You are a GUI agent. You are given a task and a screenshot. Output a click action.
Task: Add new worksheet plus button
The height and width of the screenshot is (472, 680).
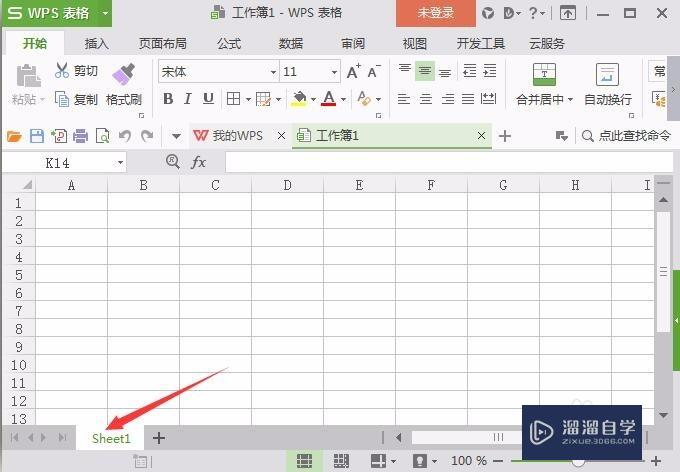159,438
